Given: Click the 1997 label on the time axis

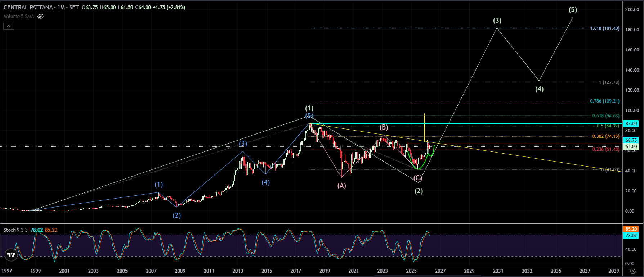Looking at the screenshot, I should click(7, 271).
